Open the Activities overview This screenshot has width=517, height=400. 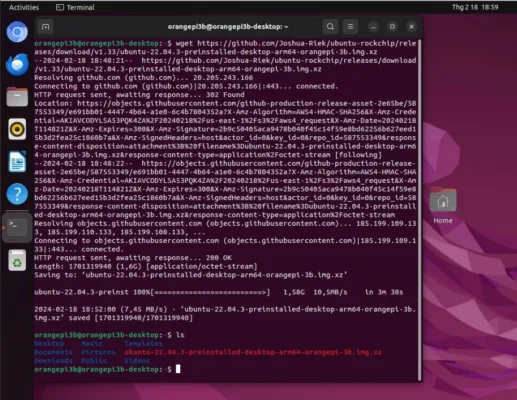[x=24, y=7]
